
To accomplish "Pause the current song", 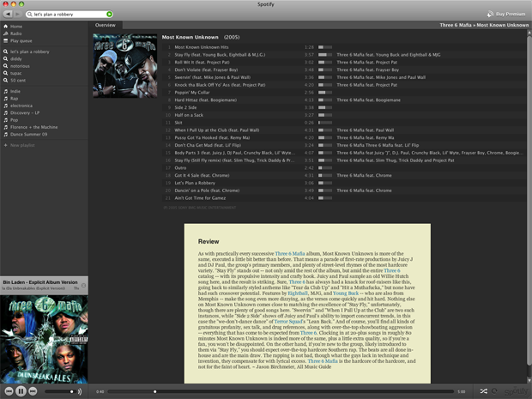I will tap(21, 391).
